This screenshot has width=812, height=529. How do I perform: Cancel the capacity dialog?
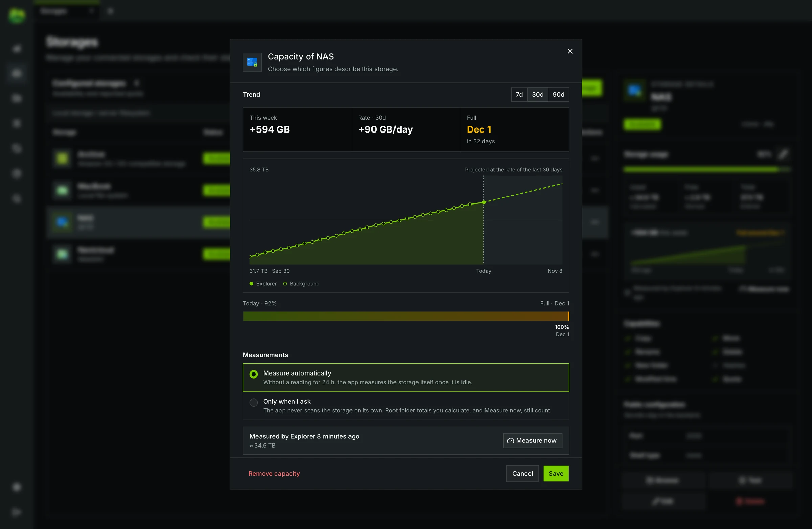[x=522, y=473]
